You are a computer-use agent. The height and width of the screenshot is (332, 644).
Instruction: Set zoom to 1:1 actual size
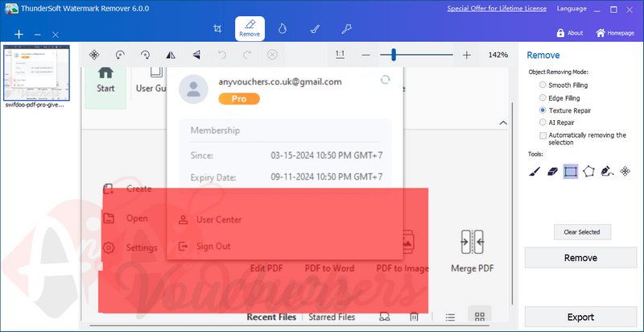pos(340,55)
